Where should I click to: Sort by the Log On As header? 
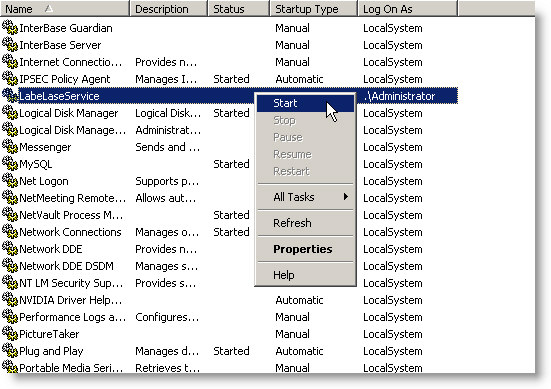408,8
